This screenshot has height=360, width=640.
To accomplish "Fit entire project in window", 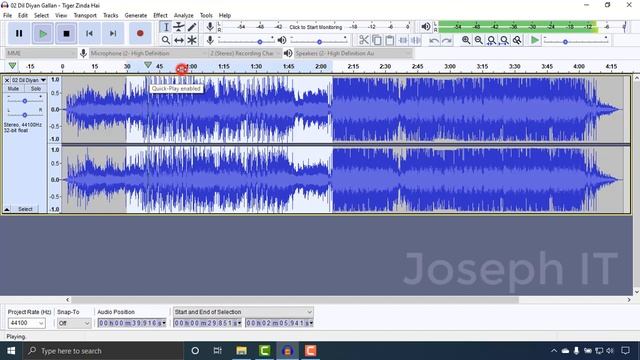I will pyautogui.click(x=504, y=40).
